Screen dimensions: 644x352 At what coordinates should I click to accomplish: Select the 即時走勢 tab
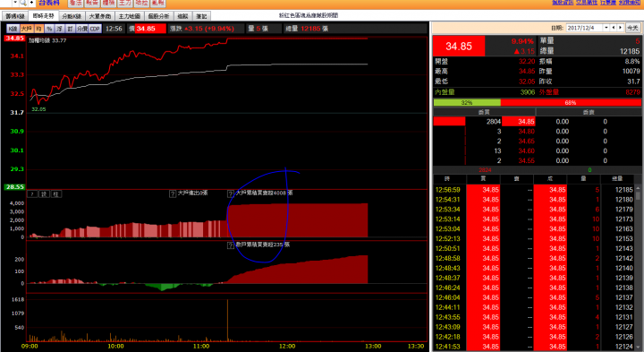tap(44, 16)
